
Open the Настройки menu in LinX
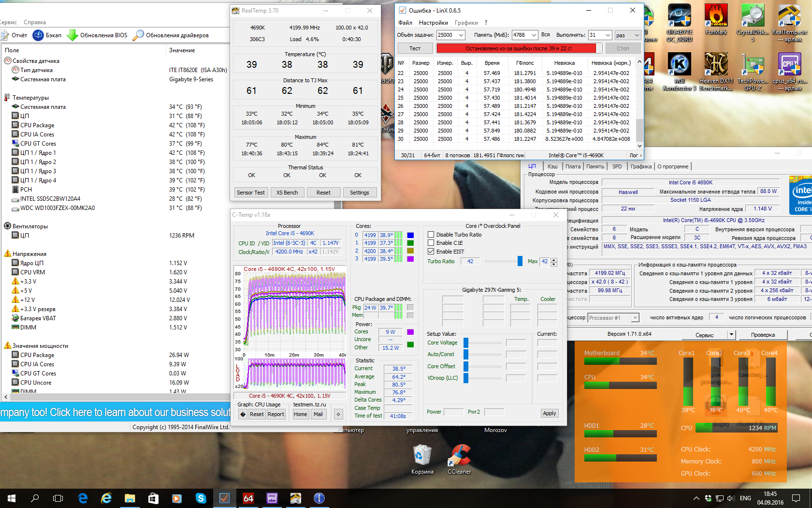tap(434, 23)
